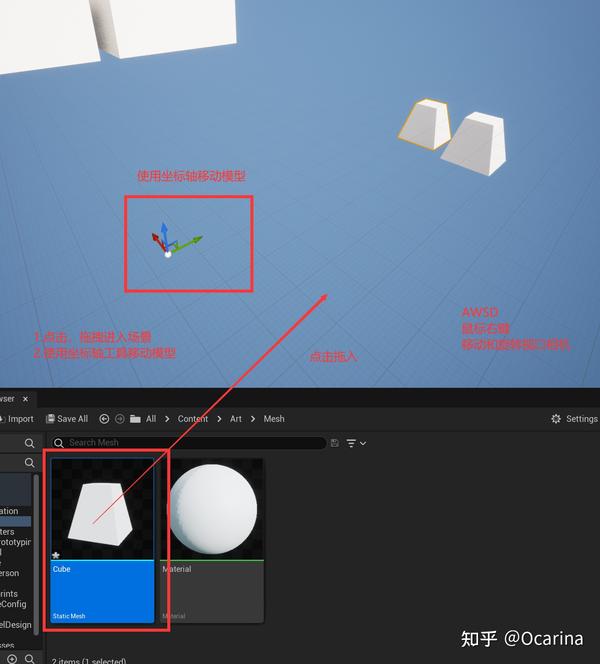This screenshot has height=664, width=600.
Task: Click the lower sidebar search icon
Action: click(x=29, y=462)
